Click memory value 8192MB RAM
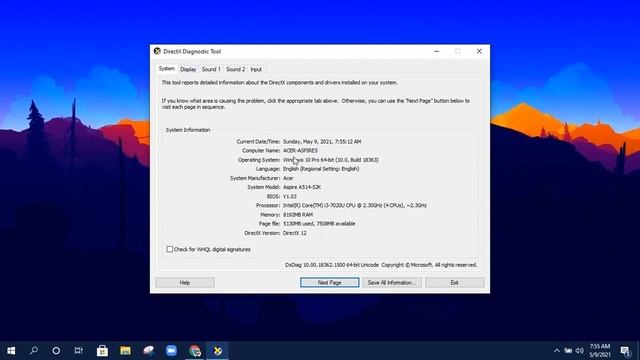The image size is (640, 360). point(298,215)
